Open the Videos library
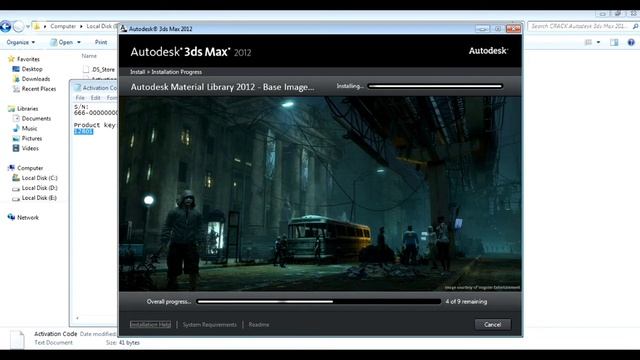Viewport: 640px width, 360px height. (x=30, y=148)
